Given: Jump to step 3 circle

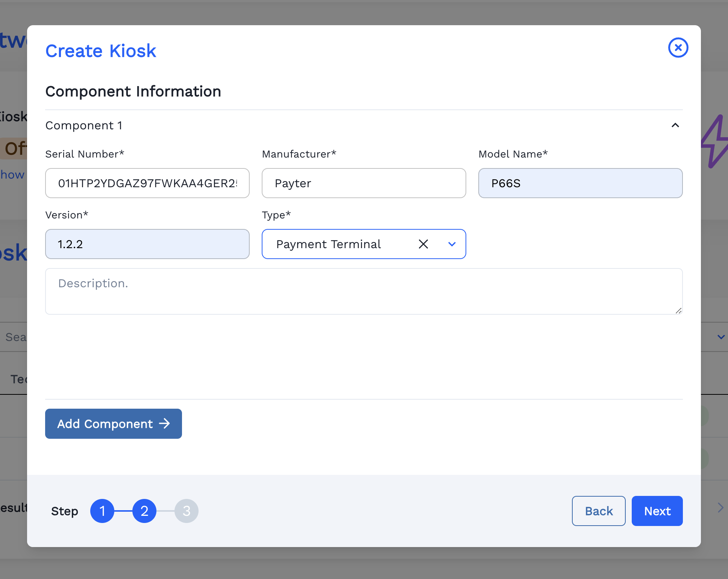Looking at the screenshot, I should [x=187, y=511].
